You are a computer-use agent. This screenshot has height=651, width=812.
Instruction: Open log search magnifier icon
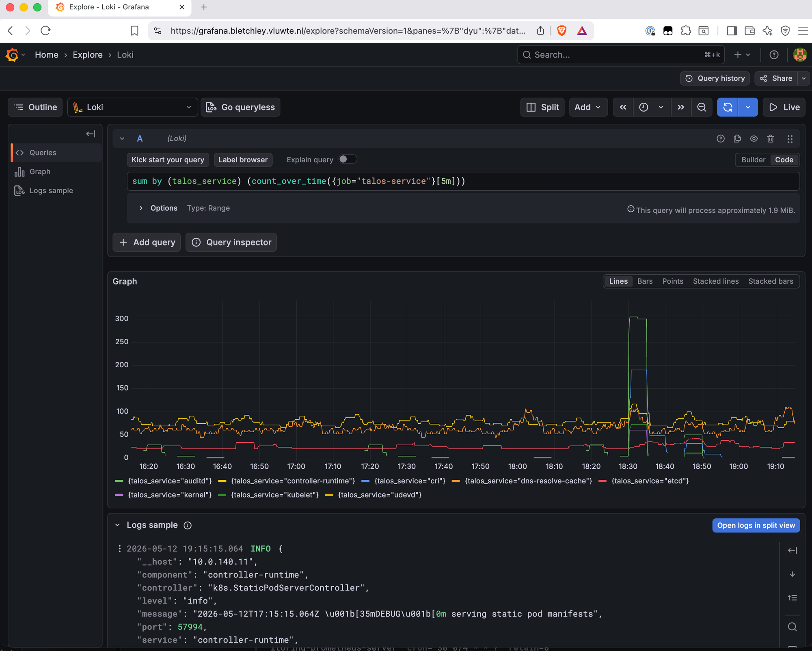[792, 627]
